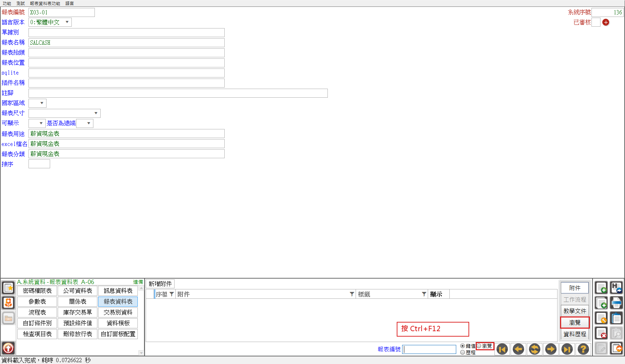Click the 教學文件 button
This screenshot has height=364, width=625.
(x=575, y=311)
